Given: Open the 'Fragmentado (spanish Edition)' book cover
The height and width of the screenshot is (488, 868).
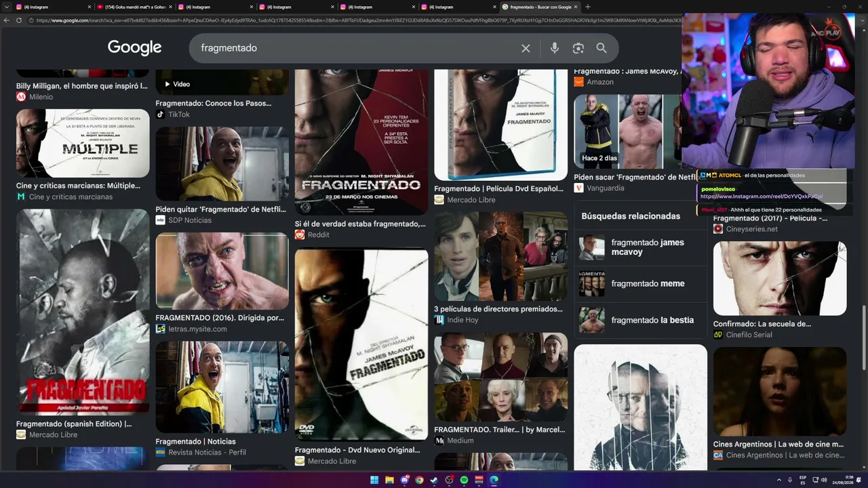Looking at the screenshot, I should [x=83, y=311].
